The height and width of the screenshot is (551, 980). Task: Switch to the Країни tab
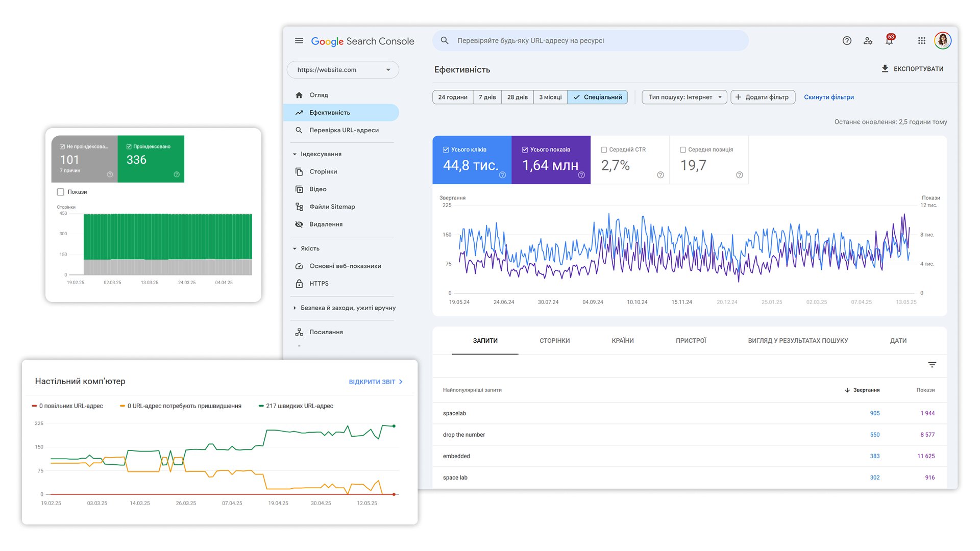(622, 340)
